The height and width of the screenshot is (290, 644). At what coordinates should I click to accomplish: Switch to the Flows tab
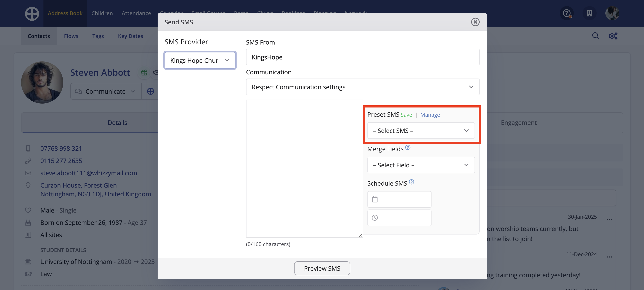coord(71,36)
